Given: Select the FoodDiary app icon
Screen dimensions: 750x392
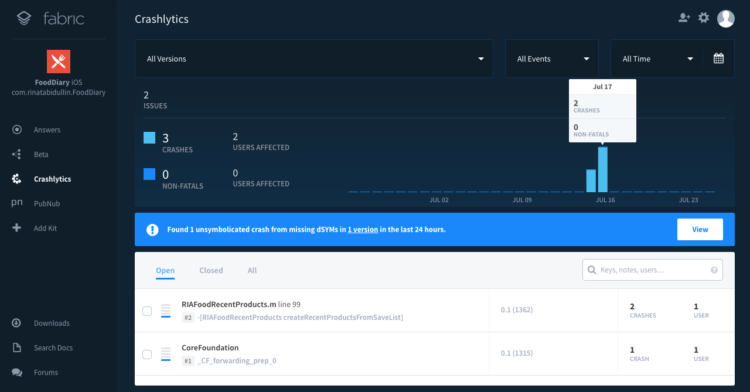Looking at the screenshot, I should [58, 61].
